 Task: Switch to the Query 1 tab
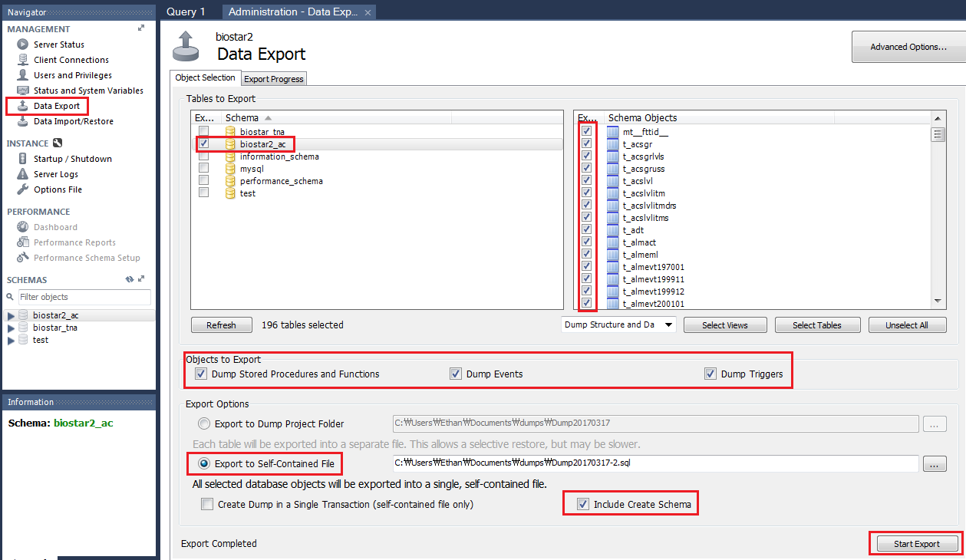185,12
